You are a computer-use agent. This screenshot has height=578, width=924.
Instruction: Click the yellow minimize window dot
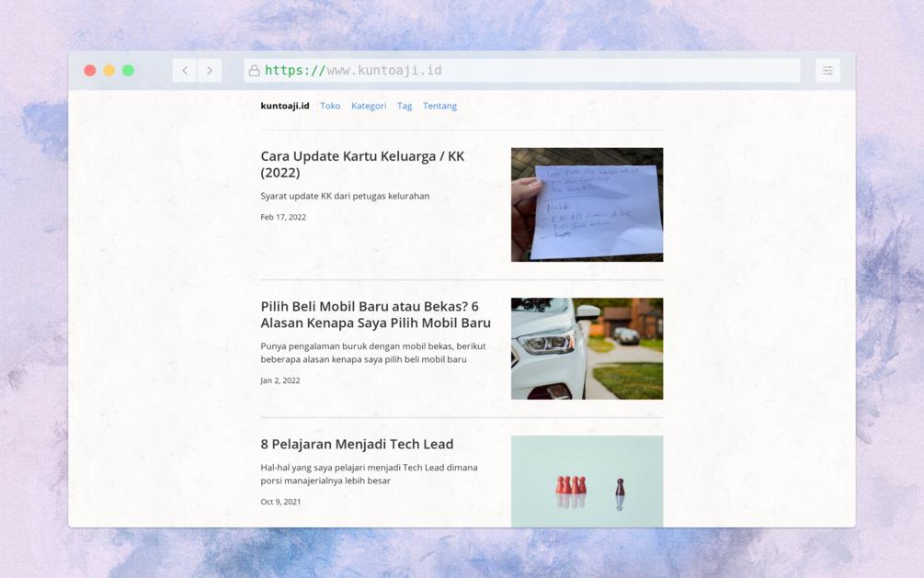point(109,71)
